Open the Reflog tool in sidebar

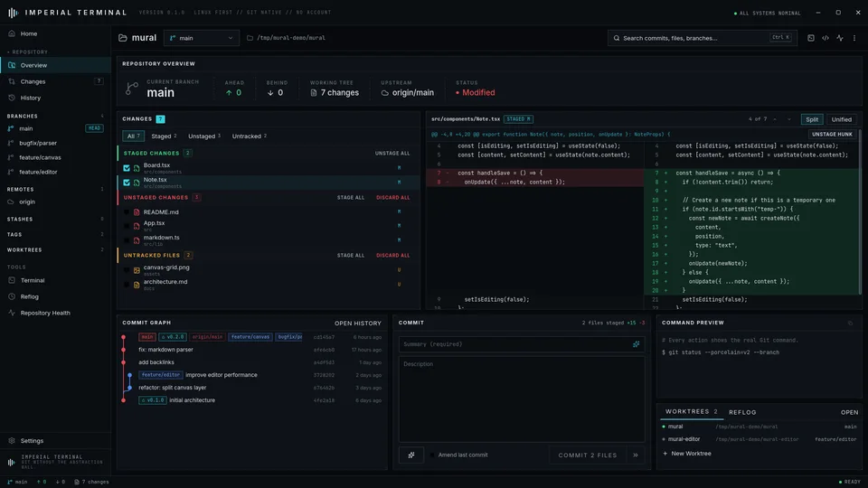coord(55,296)
